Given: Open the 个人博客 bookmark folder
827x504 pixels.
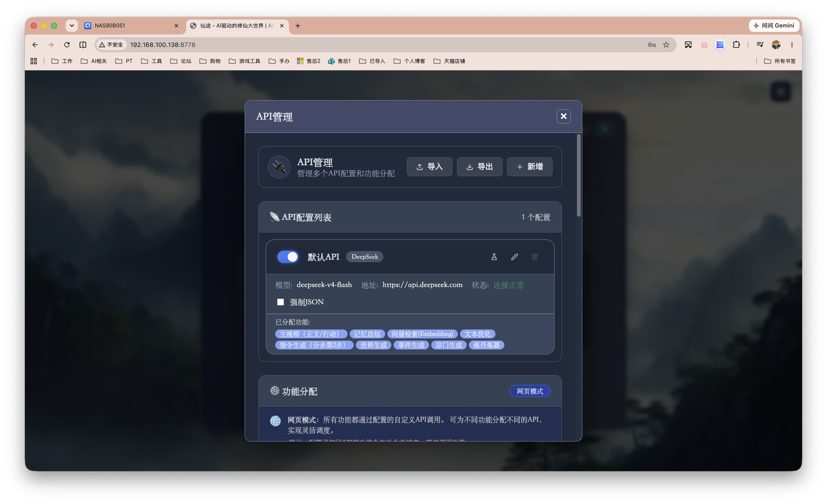Looking at the screenshot, I should coord(410,61).
